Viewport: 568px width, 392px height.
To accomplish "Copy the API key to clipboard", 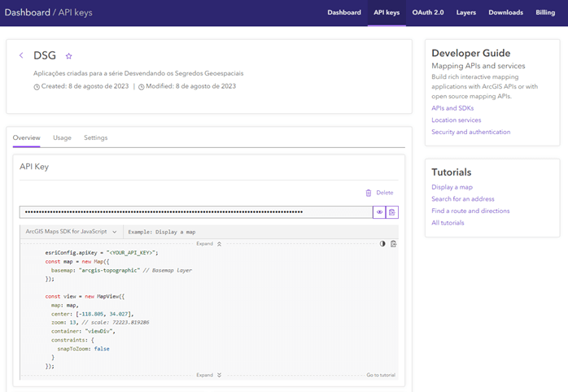I will (392, 212).
